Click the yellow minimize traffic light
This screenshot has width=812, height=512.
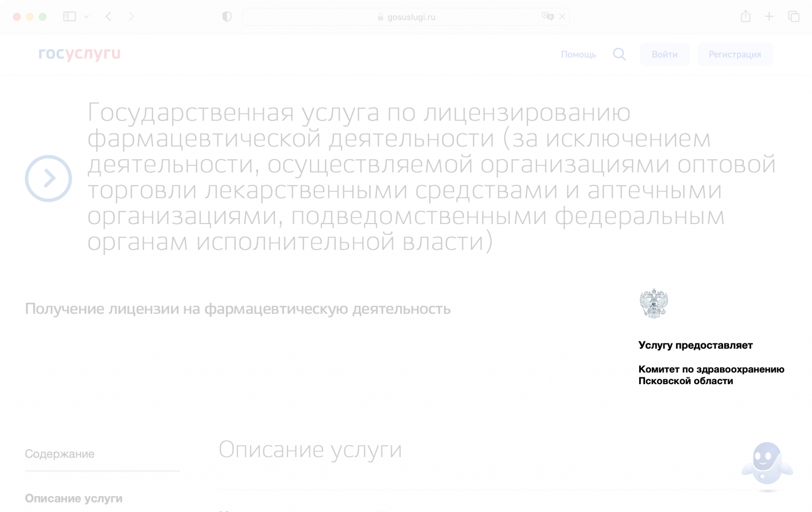[30, 16]
